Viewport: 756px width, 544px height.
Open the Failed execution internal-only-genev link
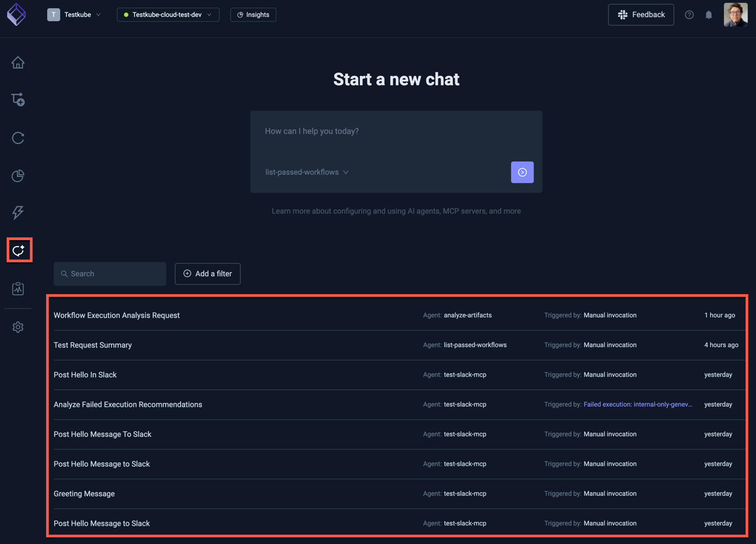point(639,404)
